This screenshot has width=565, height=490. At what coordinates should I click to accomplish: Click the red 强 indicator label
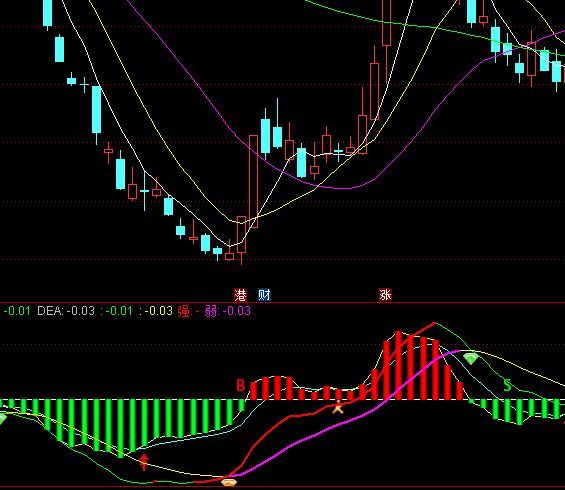pyautogui.click(x=188, y=311)
